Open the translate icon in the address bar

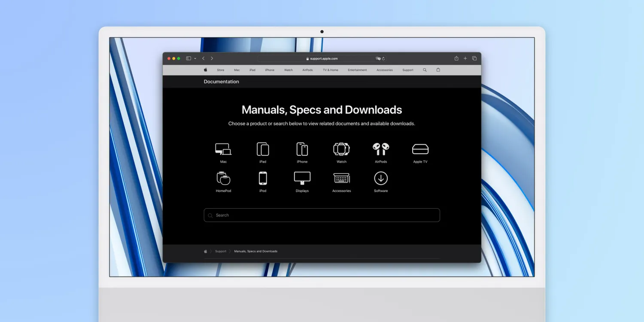[x=378, y=58]
